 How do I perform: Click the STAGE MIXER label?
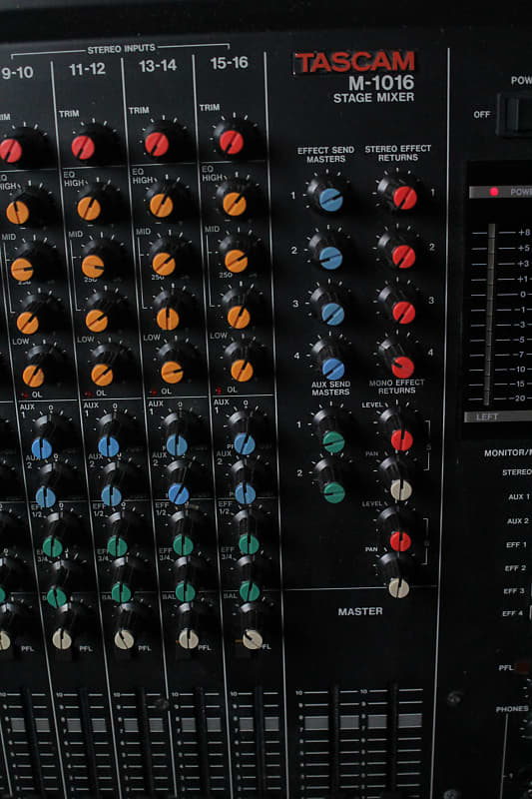click(373, 97)
